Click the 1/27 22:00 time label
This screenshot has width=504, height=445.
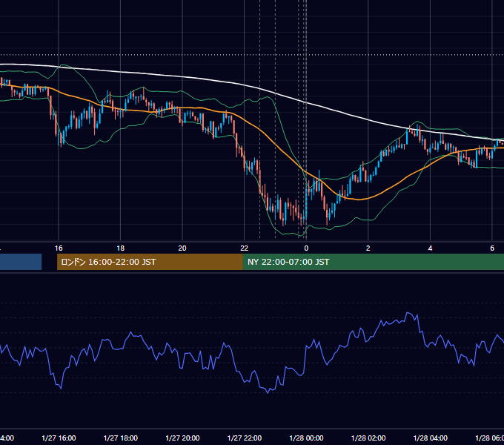click(x=245, y=438)
